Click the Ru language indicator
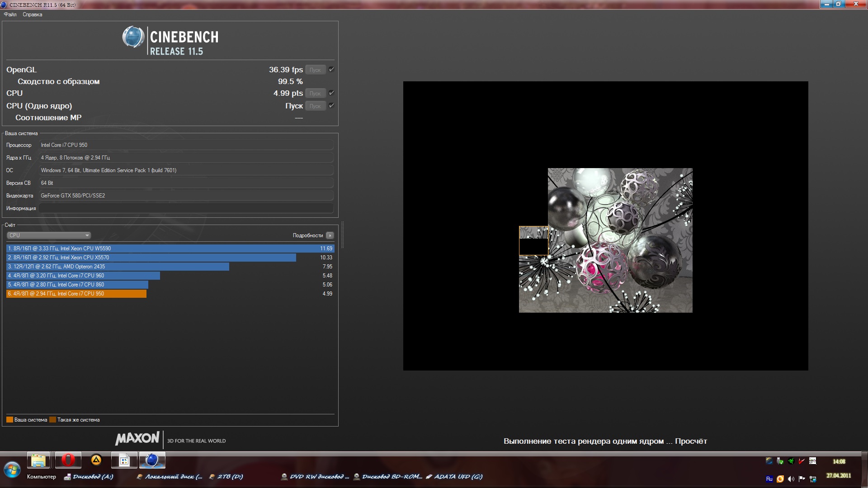The width and height of the screenshot is (868, 488). point(769,479)
